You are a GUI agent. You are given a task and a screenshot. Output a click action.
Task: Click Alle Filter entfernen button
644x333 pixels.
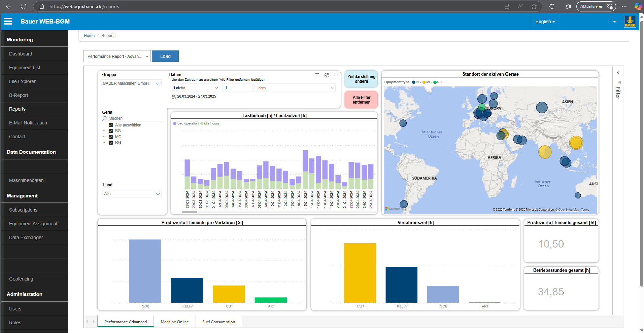(x=361, y=100)
